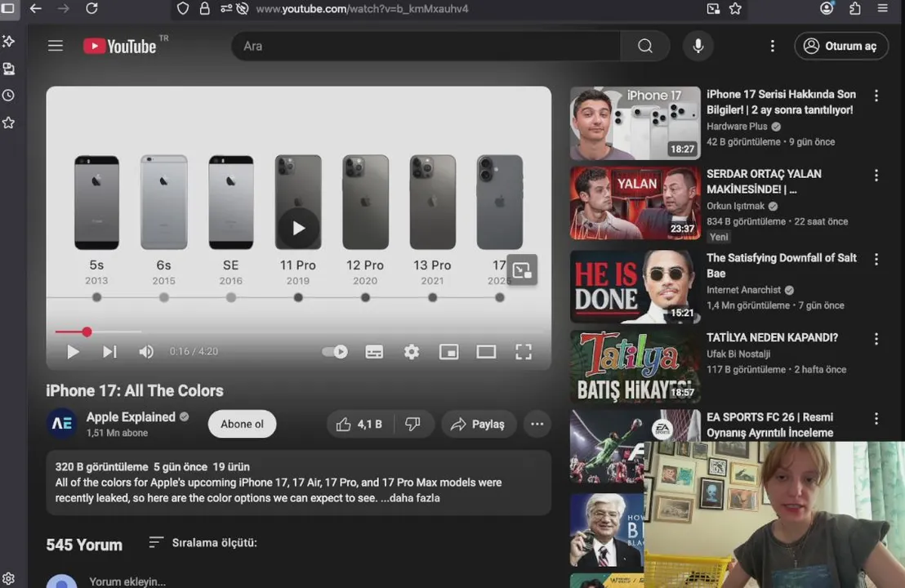Enable the miniplayer
The width and height of the screenshot is (905, 588).
(x=448, y=351)
